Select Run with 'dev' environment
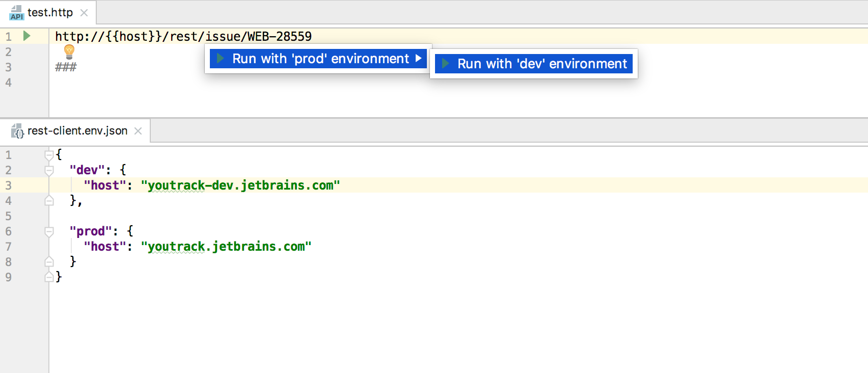Screen dimensions: 868x373 (541, 64)
